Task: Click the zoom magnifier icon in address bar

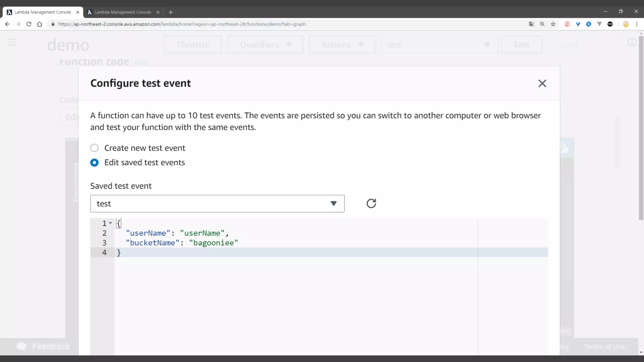Action: [x=542, y=24]
